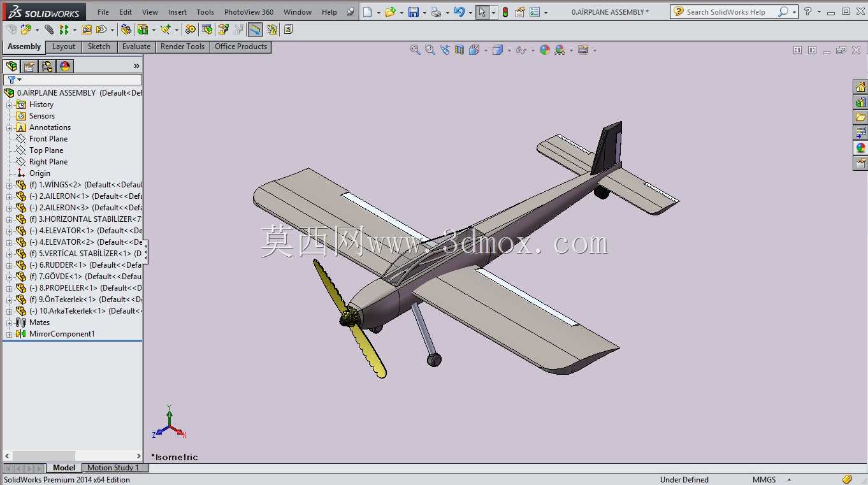The image size is (868, 485).
Task: Open the ConfigurationManager tab icon
Action: 47,66
